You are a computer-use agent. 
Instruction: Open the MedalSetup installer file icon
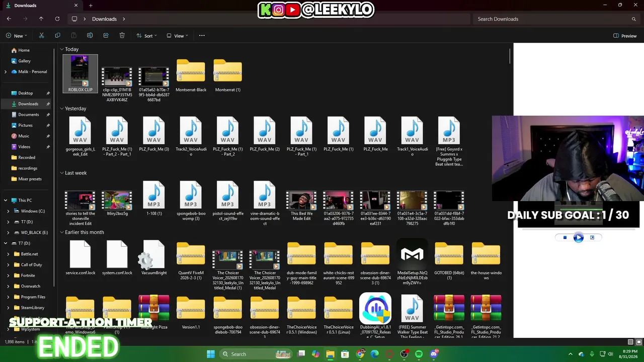(412, 255)
